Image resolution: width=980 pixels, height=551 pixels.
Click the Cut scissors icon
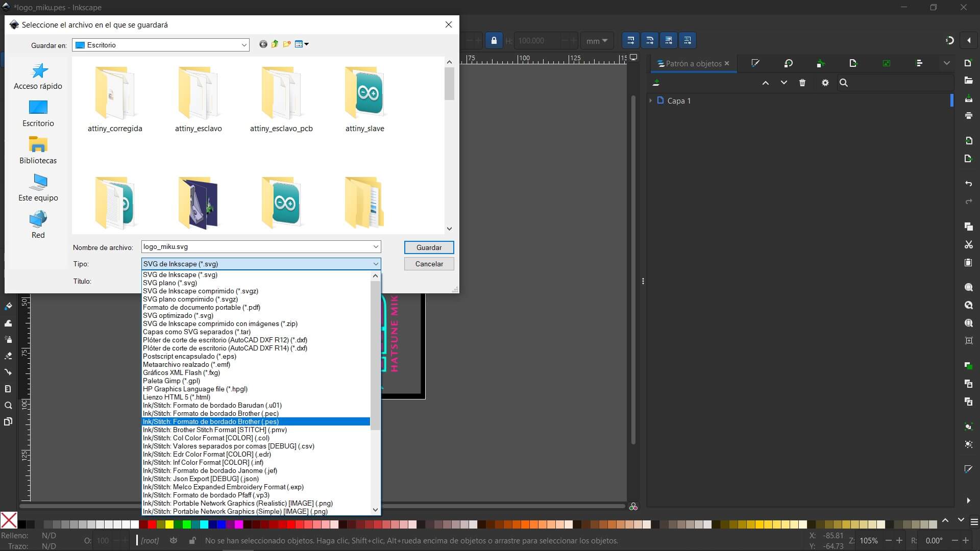click(968, 245)
